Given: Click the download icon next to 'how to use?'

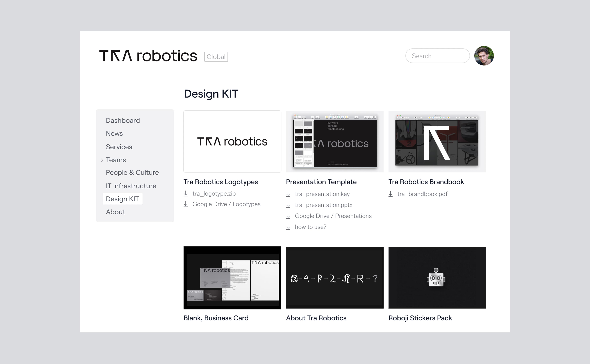Looking at the screenshot, I should pyautogui.click(x=289, y=227).
